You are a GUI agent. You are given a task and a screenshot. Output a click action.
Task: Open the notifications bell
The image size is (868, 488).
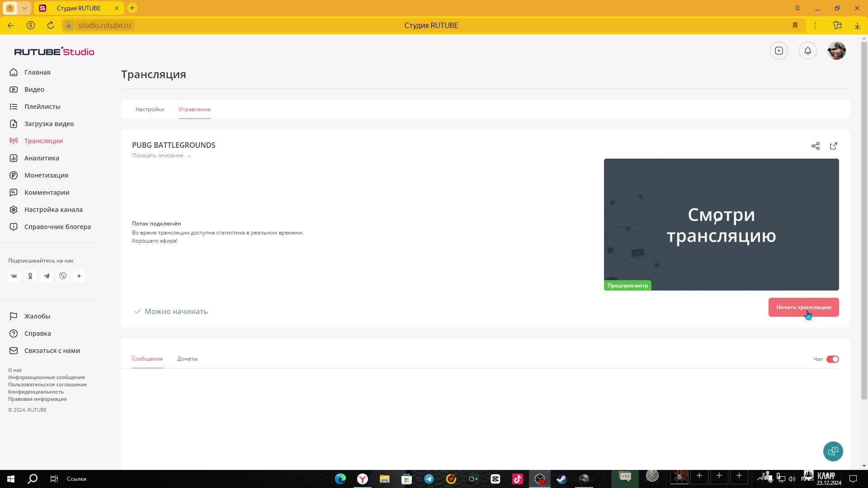(x=807, y=51)
